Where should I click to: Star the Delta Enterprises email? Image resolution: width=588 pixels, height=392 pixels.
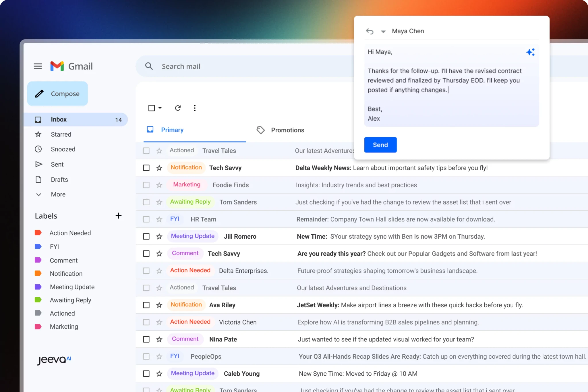point(159,271)
